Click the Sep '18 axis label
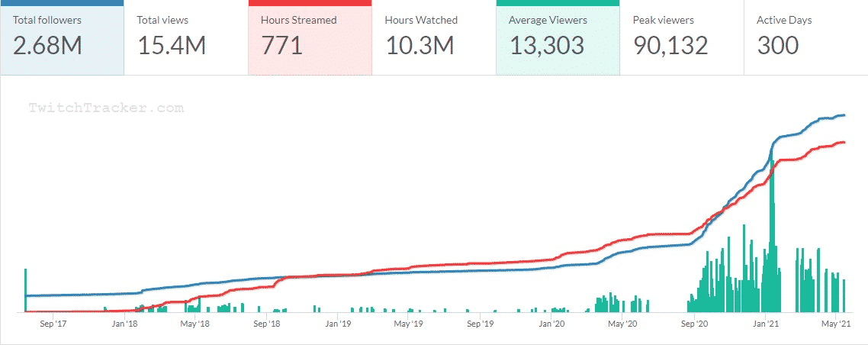The image size is (868, 345). coord(268,324)
